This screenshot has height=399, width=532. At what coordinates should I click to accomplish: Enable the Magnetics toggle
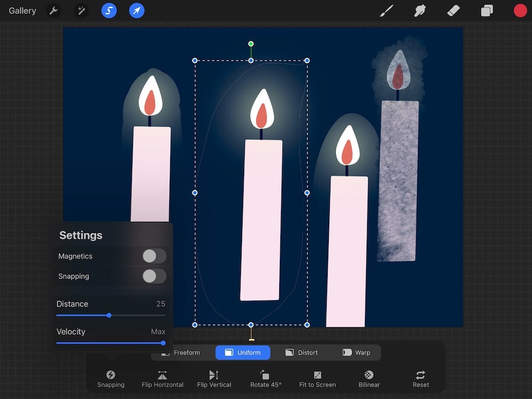154,256
